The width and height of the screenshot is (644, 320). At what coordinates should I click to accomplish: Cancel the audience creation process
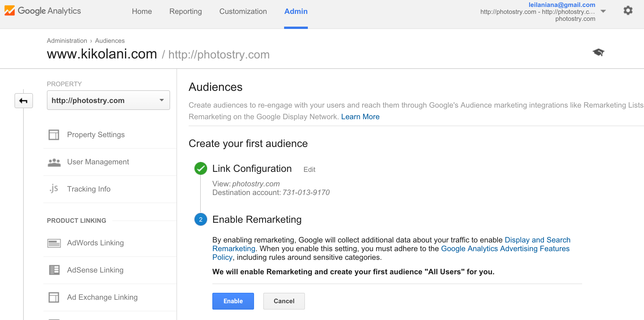284,301
